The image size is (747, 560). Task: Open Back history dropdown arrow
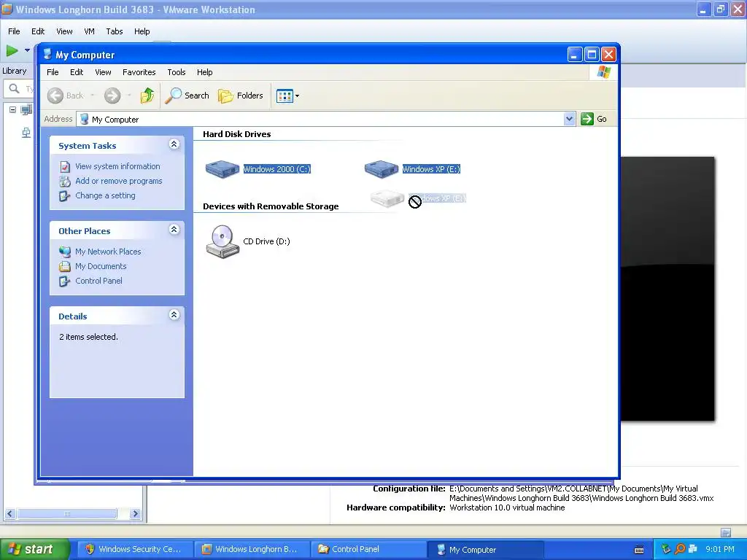[93, 96]
